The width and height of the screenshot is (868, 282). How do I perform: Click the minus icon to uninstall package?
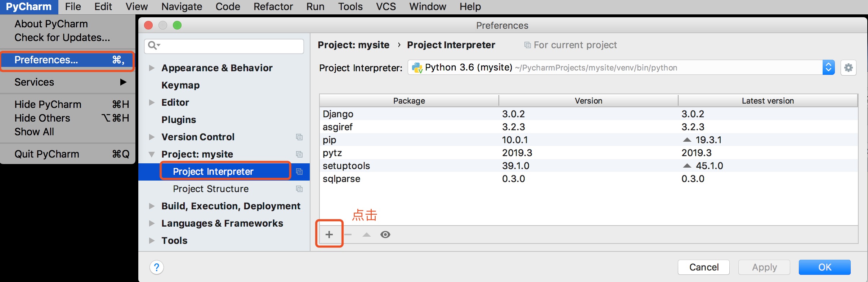click(x=348, y=235)
